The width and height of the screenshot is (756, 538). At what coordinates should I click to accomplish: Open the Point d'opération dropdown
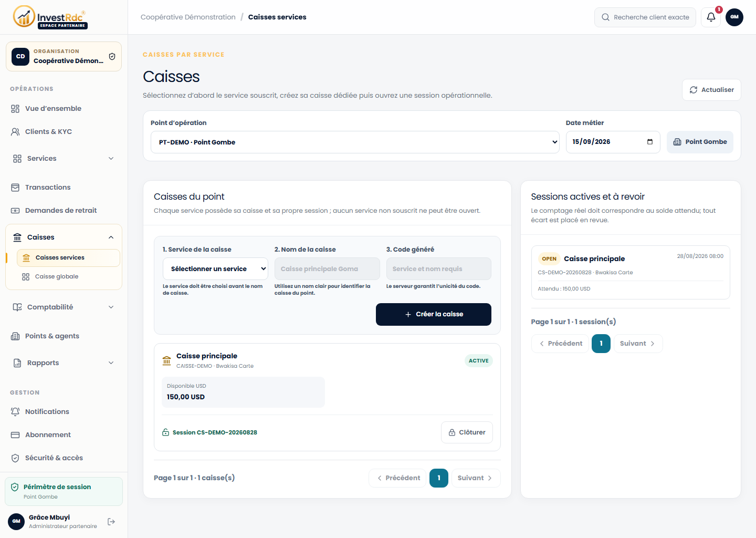click(x=355, y=142)
